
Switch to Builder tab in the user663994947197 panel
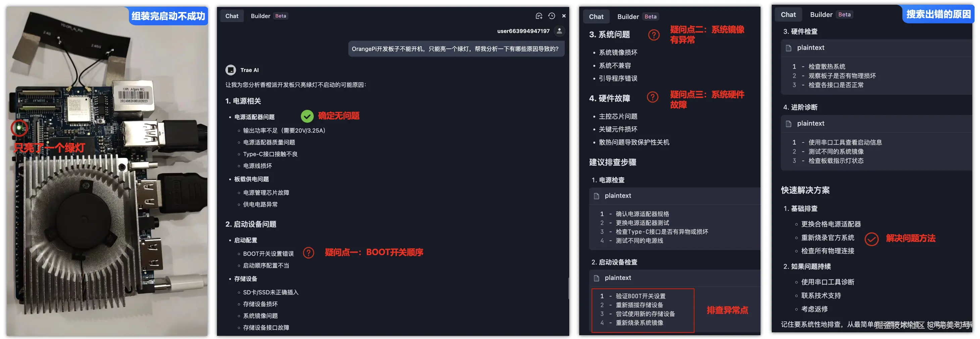tap(260, 16)
